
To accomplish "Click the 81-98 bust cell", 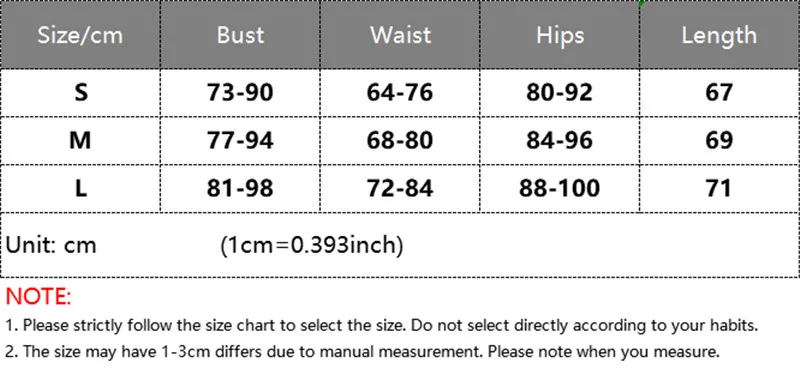I will 240,188.
